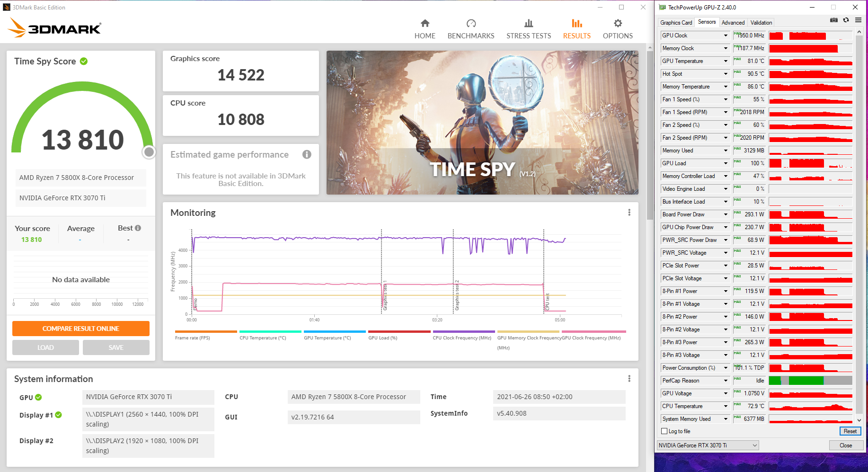Image resolution: width=868 pixels, height=472 pixels.
Task: Go to the 3DMark Home page
Action: 425,29
